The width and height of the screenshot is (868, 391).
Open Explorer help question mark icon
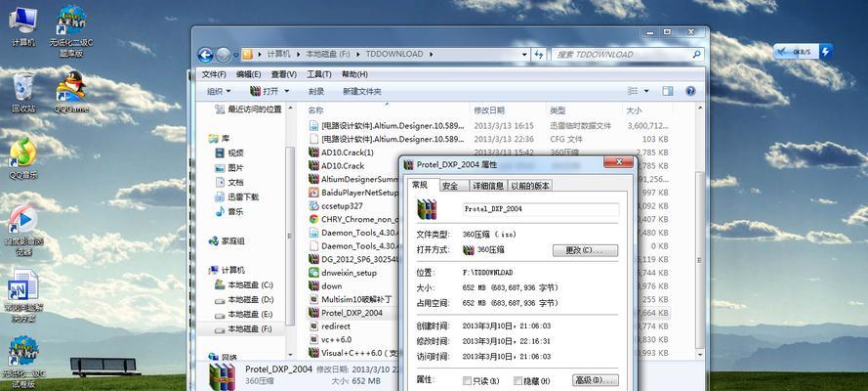[690, 91]
